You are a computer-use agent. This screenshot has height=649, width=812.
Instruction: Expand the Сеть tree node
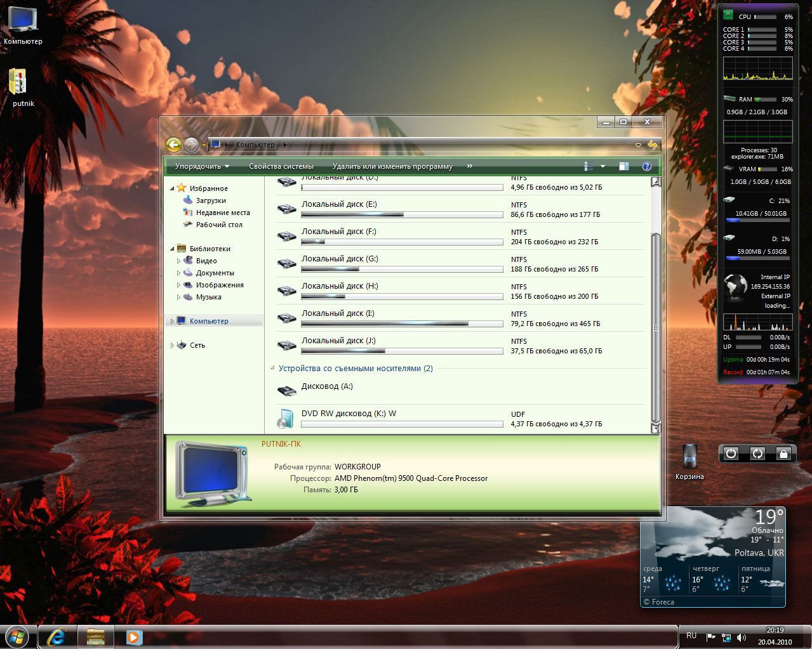(x=172, y=345)
